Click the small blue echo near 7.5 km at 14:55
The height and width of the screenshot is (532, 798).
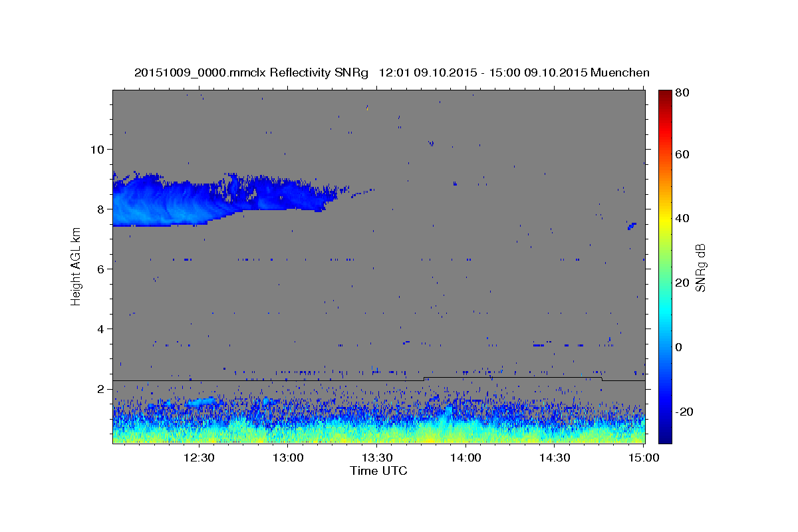632,226
